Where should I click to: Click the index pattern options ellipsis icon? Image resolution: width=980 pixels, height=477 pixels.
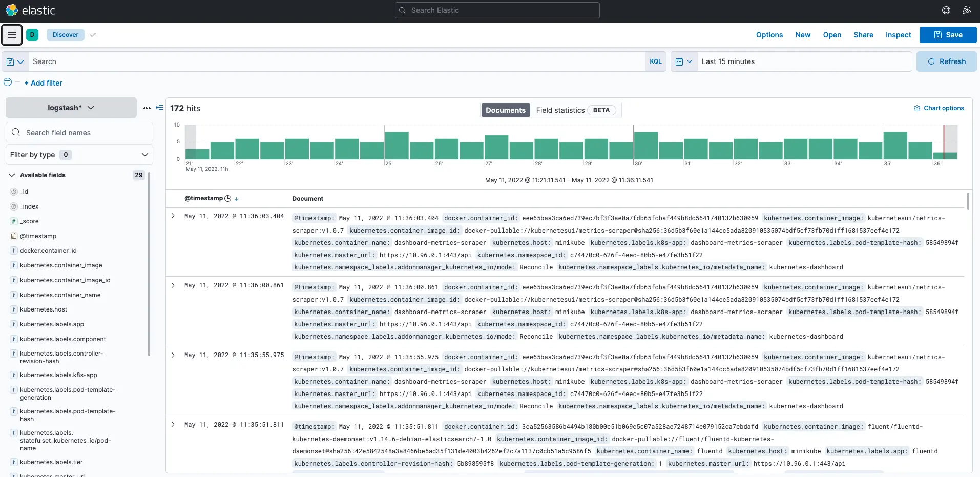147,108
